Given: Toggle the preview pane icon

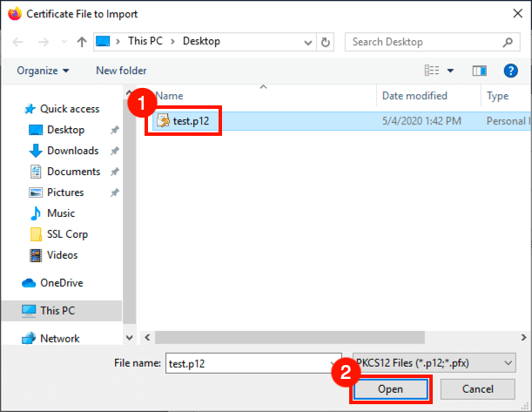Looking at the screenshot, I should click(x=479, y=71).
